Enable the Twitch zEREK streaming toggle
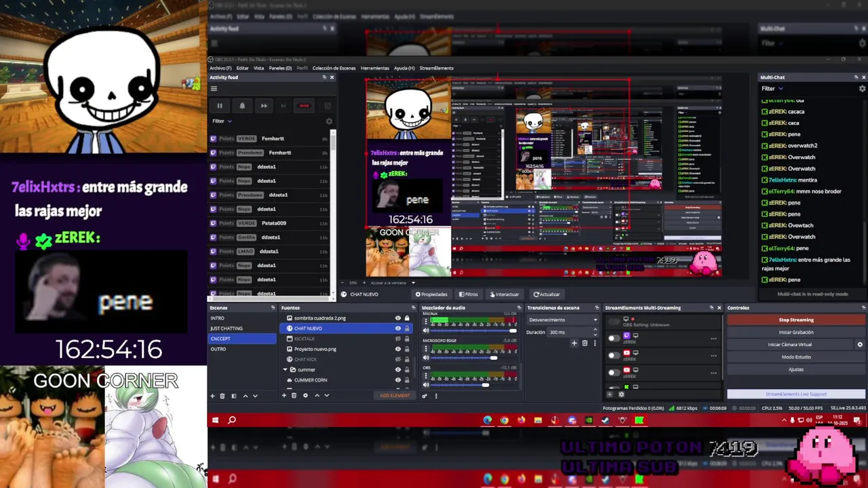The height and width of the screenshot is (488, 868). point(614,338)
